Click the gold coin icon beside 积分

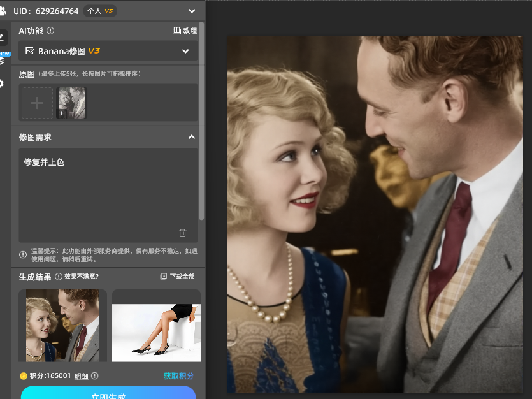click(24, 376)
